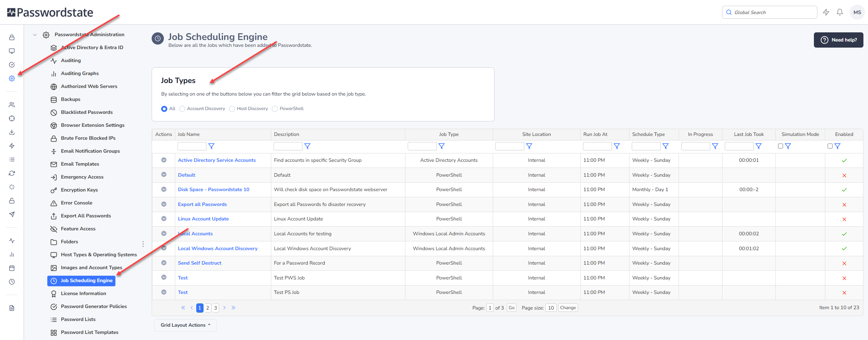Click the Last Job Took filter funnel
Viewport: 868px width, 340px height.
point(759,146)
